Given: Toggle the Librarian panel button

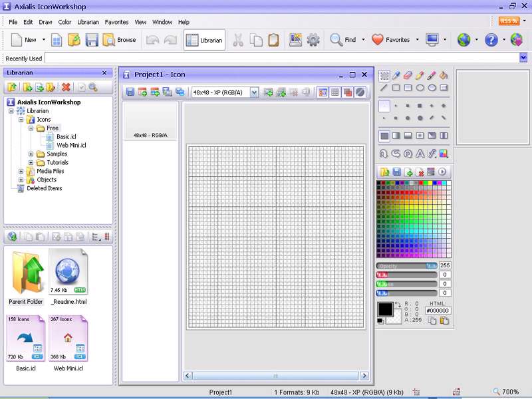Looking at the screenshot, I should tap(204, 40).
